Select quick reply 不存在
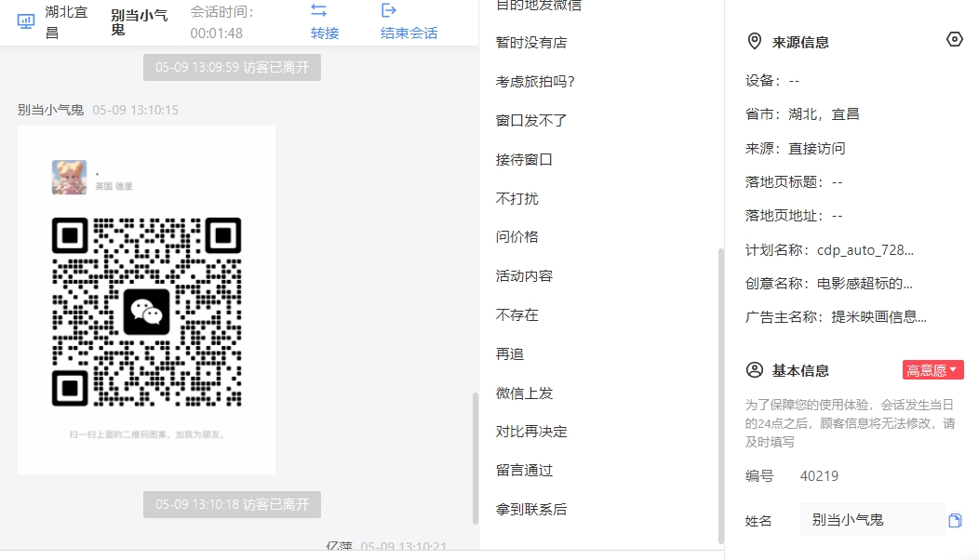 tap(517, 314)
